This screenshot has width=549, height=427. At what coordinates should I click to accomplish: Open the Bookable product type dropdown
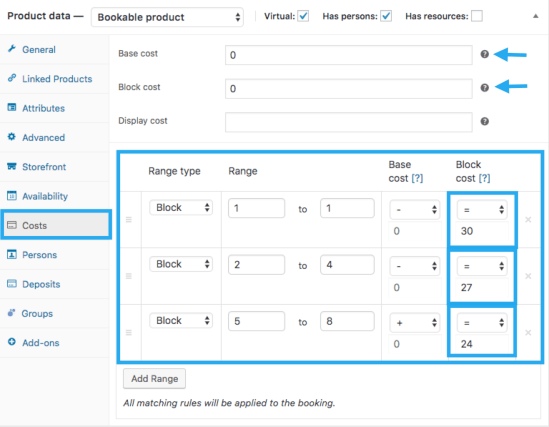pyautogui.click(x=167, y=17)
